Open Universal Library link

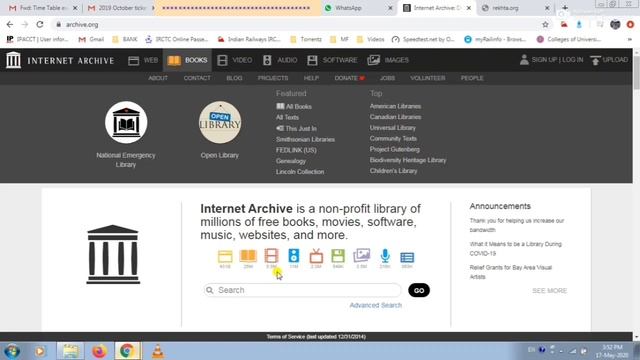pyautogui.click(x=393, y=128)
